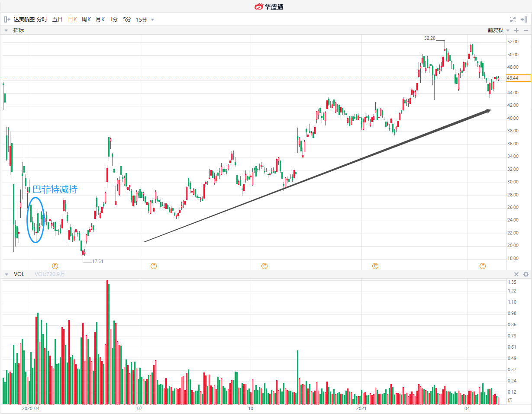Click the 达美航空 stock name
This screenshot has height=414, width=532.
point(24,19)
